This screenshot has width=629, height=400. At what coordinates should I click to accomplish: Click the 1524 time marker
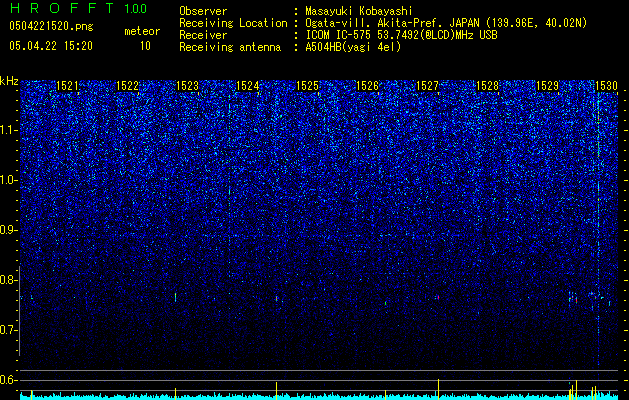(248, 86)
